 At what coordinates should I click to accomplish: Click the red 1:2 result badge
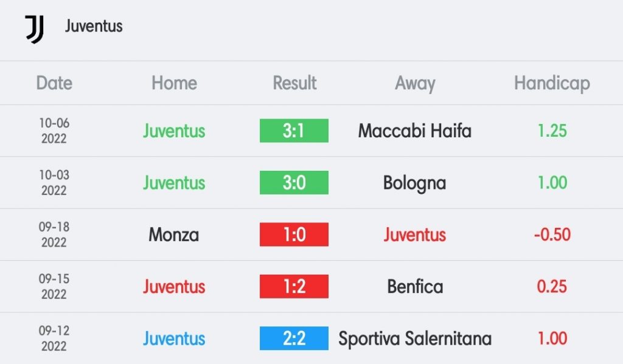[x=294, y=287]
